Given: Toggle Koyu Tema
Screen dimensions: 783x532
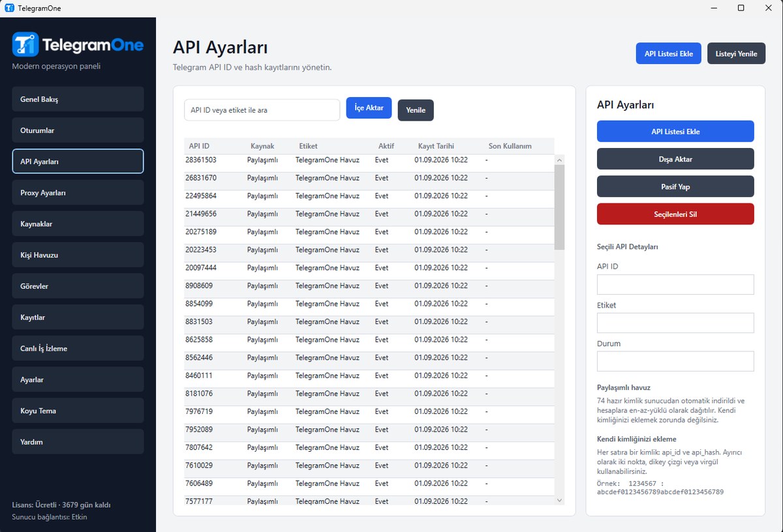Looking at the screenshot, I should [x=78, y=411].
